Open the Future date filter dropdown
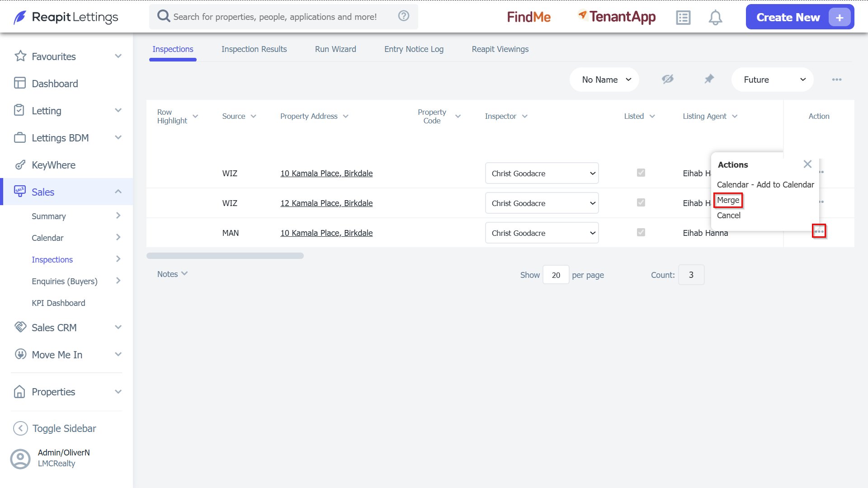Screen dimensions: 868x488 (x=772, y=80)
